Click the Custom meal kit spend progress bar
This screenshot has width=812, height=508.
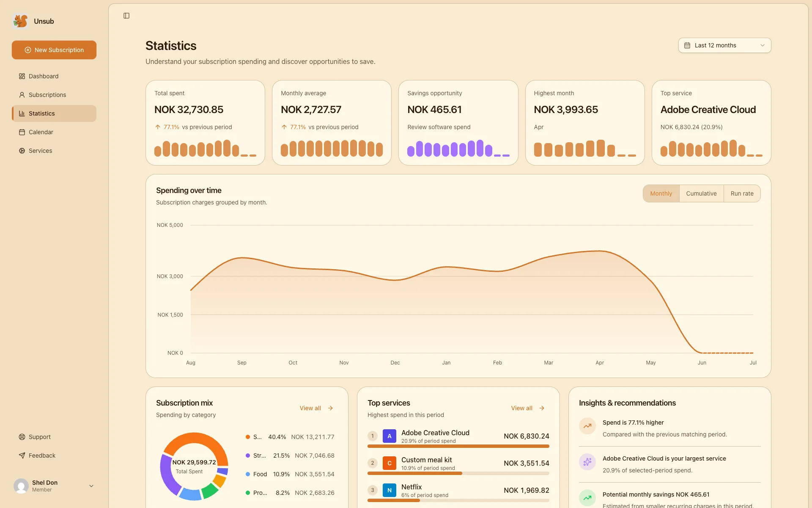point(458,473)
